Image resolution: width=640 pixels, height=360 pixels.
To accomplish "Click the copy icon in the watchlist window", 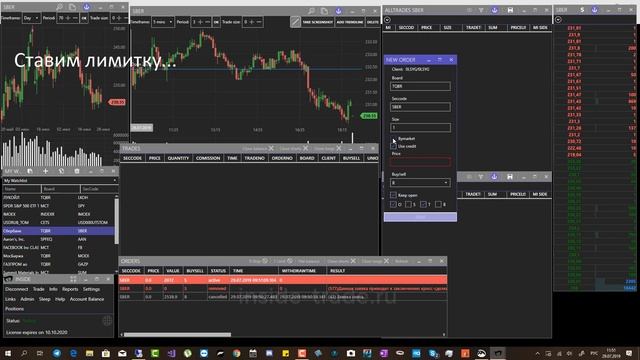I will coord(30,171).
